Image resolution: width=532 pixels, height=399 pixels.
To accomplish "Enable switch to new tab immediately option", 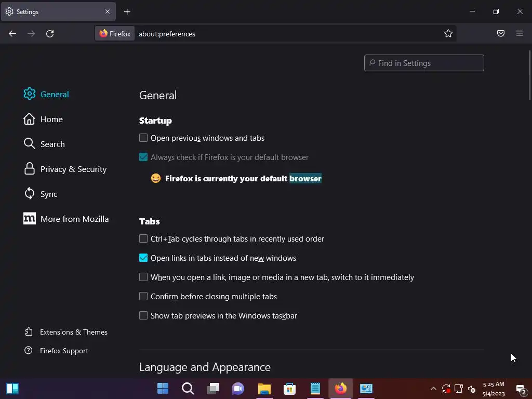I will [x=143, y=277].
